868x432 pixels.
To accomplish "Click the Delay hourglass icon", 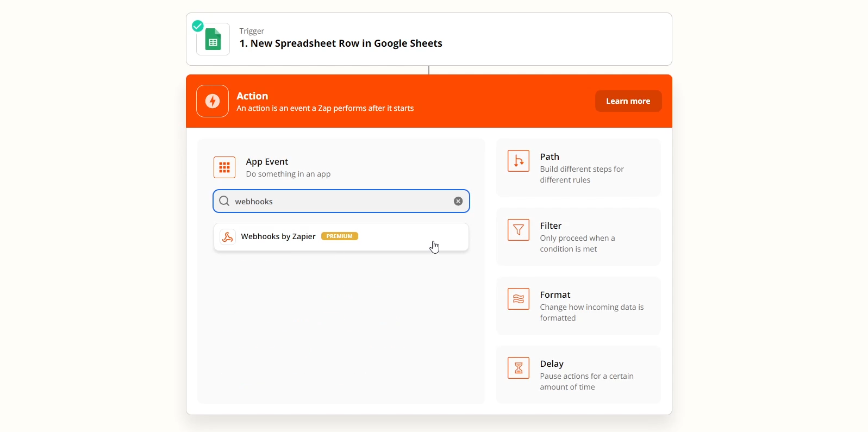I will coord(519,368).
